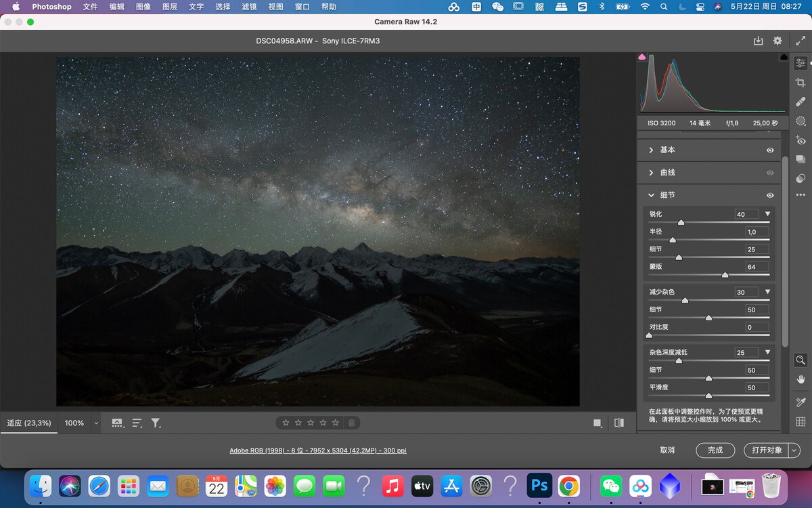The image size is (812, 508).
Task: Open the 打开对象 button dropdown arrow
Action: pos(794,450)
